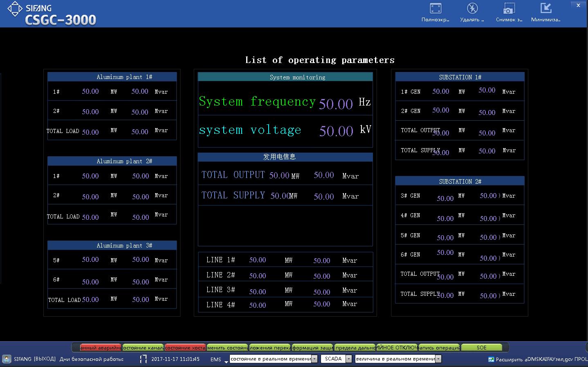Click the Расширить icon in status bar
The image size is (588, 367).
[x=491, y=360]
